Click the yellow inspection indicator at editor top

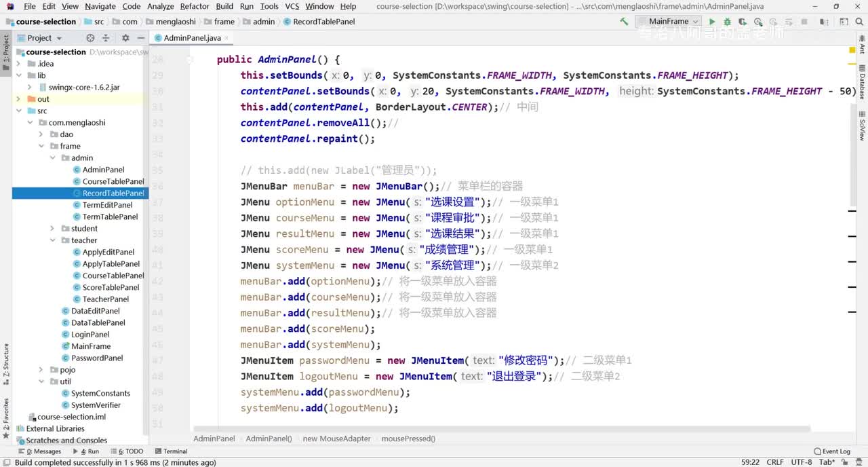[x=852, y=50]
